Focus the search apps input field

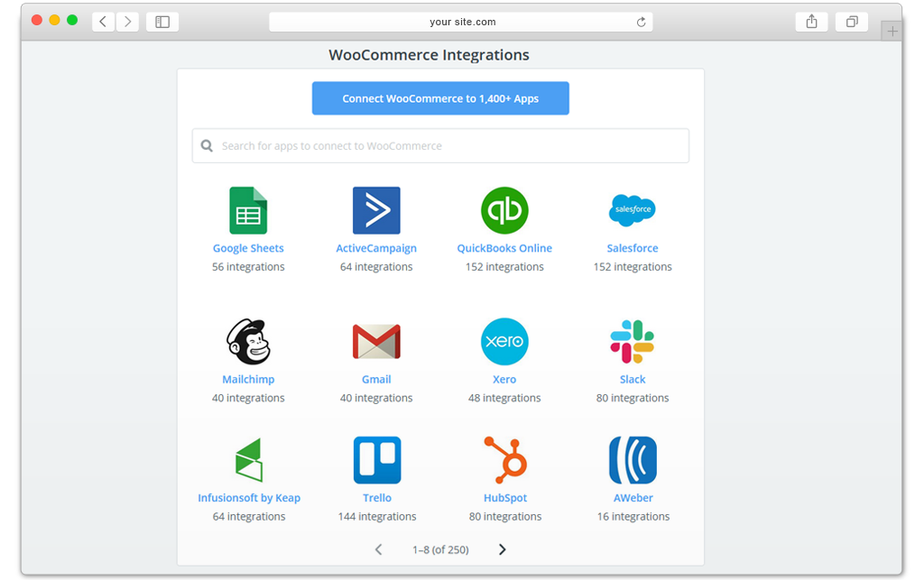click(x=440, y=145)
